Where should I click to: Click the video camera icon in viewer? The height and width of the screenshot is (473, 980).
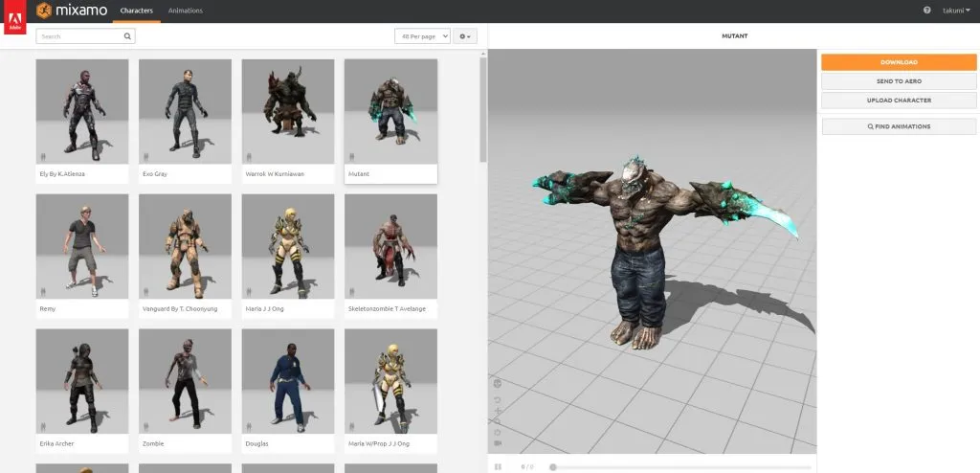498,443
